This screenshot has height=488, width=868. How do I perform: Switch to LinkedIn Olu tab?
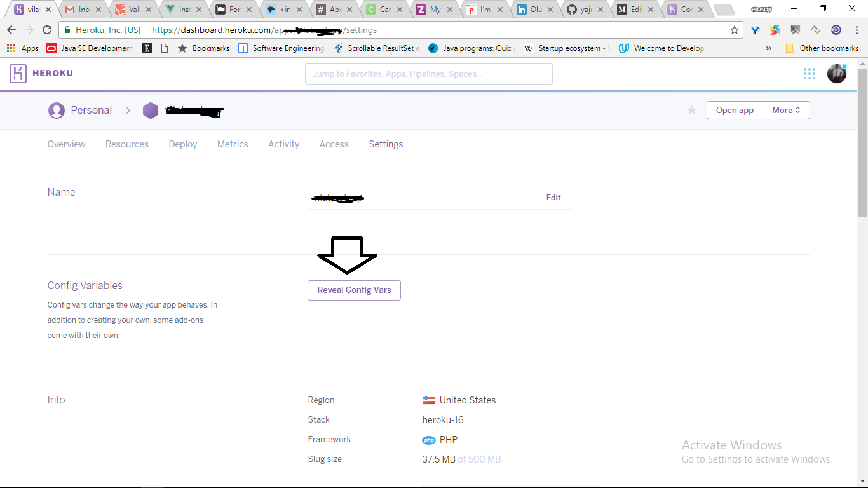(534, 10)
